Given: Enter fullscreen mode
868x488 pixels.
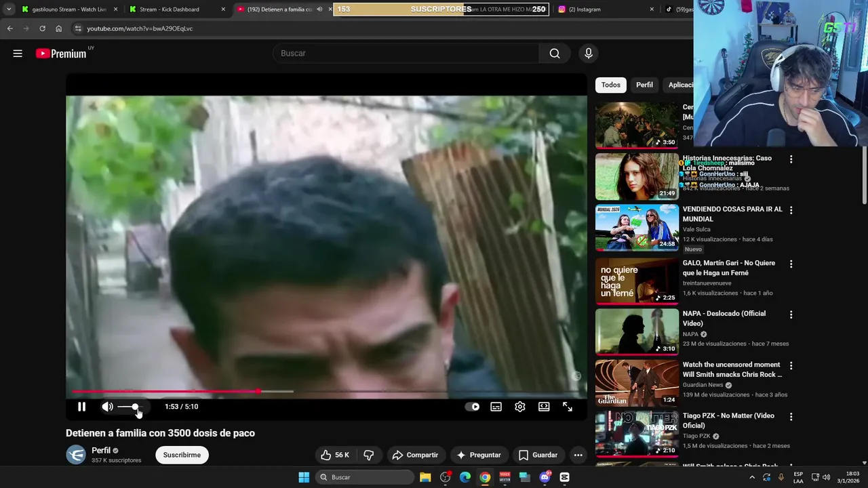Looking at the screenshot, I should click(568, 407).
